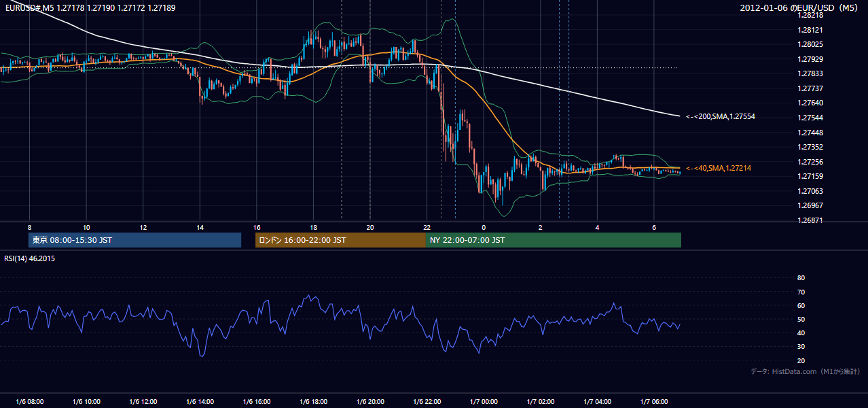Click hour label 14 under price chart
868x408 pixels.
[200, 226]
